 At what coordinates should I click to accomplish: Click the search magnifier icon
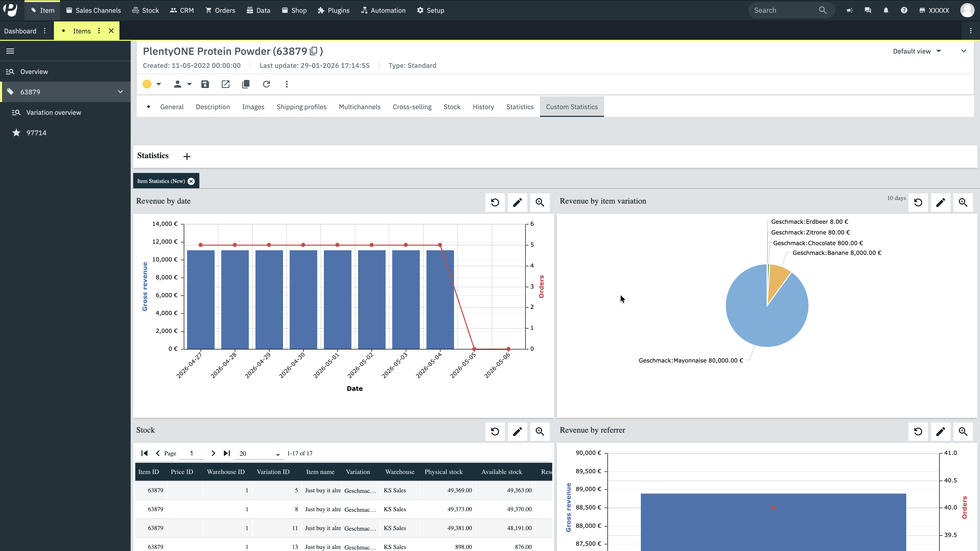823,10
